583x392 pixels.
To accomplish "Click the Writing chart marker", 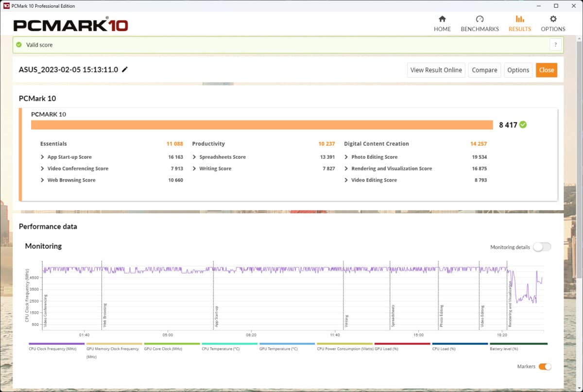I will tap(346, 321).
